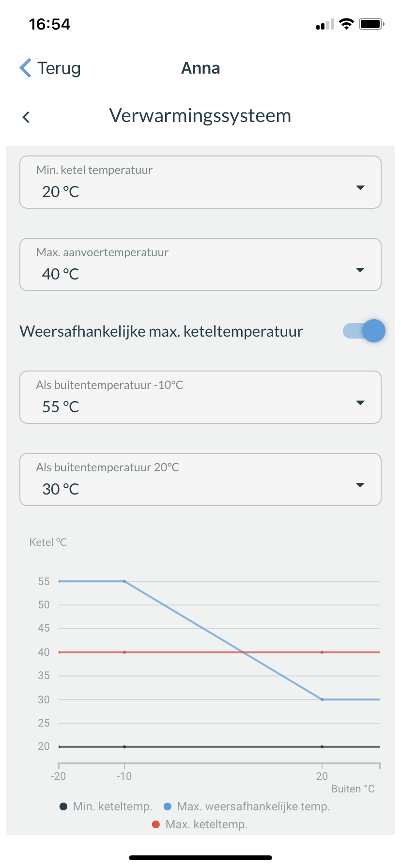
Task: Expand the Als buitentemperatuur 20°C dropdown
Action: (x=200, y=480)
